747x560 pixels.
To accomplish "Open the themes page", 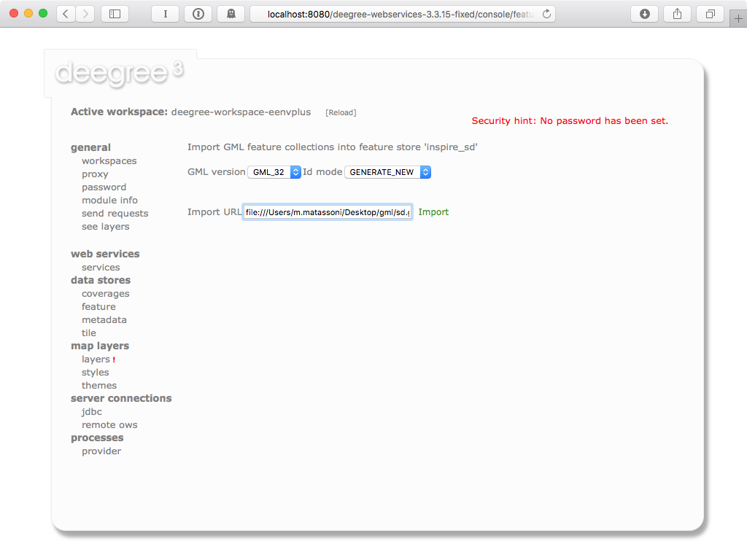I will (99, 386).
